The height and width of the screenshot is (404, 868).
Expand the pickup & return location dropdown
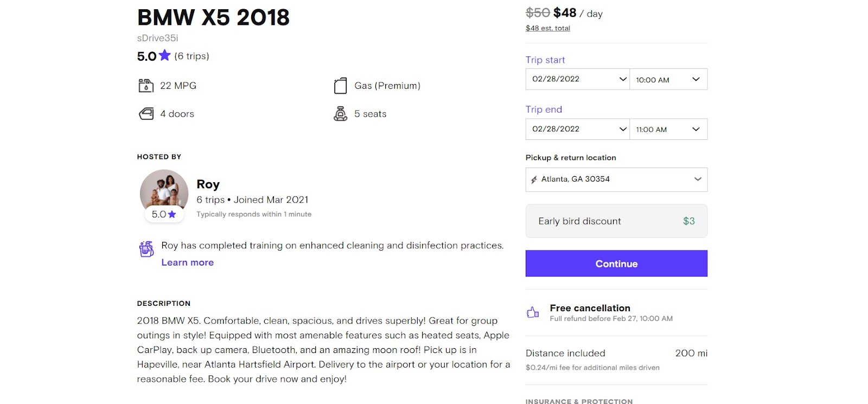[x=616, y=179]
